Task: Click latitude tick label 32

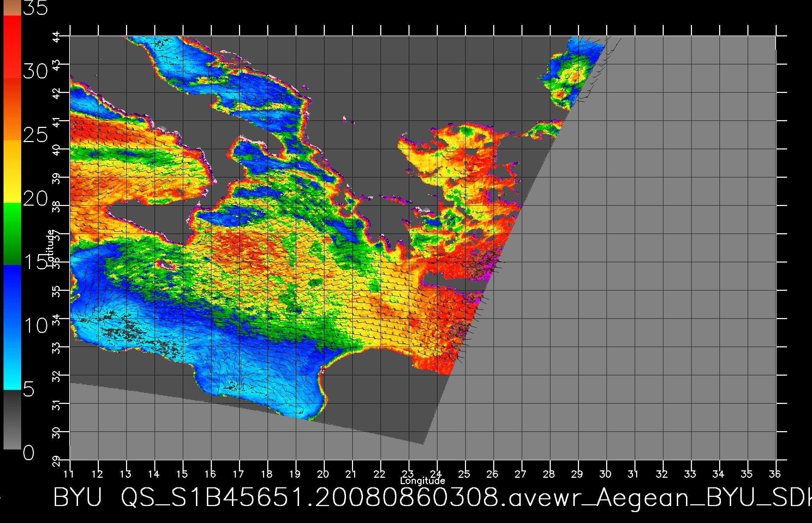Action: [56, 376]
